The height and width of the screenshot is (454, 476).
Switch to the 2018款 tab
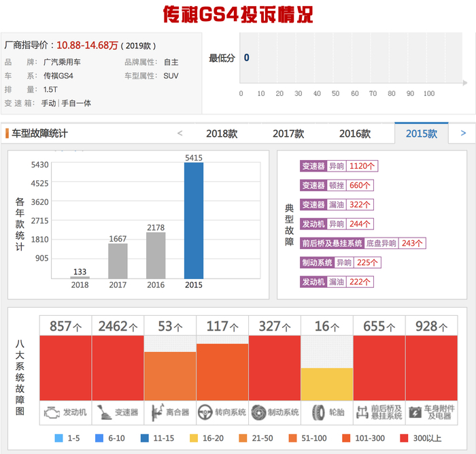point(222,133)
